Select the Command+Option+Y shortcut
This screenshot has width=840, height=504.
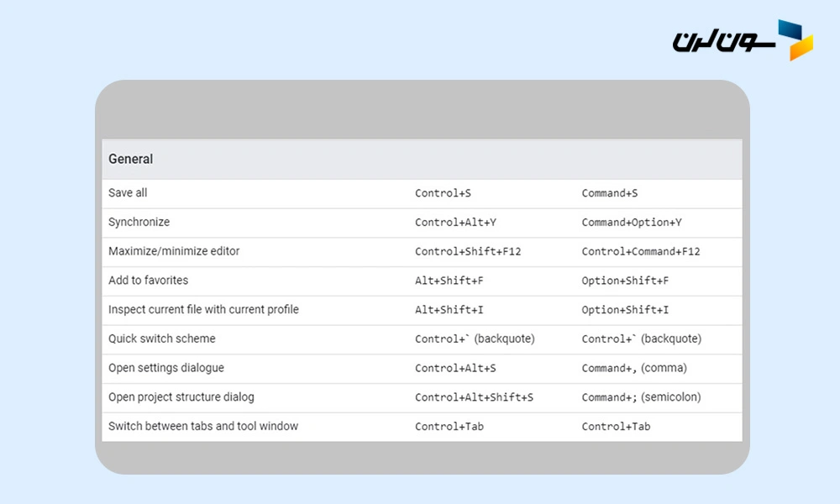point(632,223)
